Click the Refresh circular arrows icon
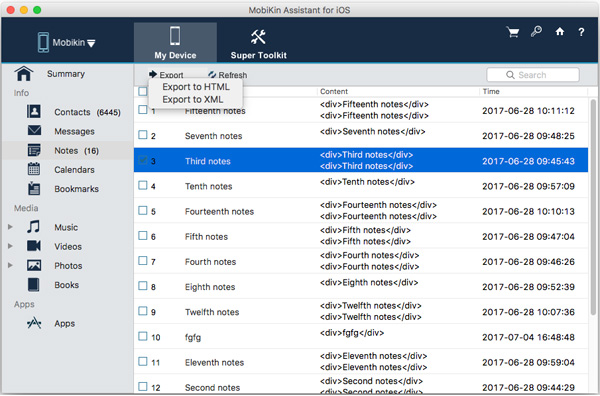Screen dimensions: 600x396 212,74
